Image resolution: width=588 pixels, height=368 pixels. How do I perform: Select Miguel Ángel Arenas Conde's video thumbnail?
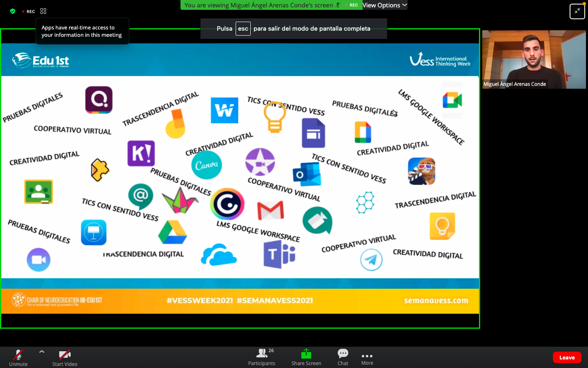coord(534,59)
